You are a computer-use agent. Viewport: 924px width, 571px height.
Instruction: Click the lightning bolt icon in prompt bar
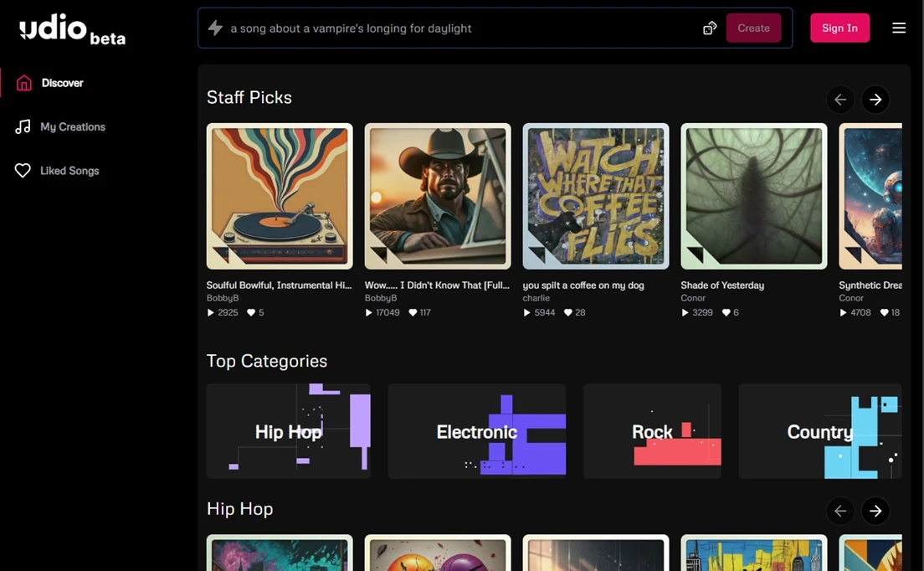point(215,28)
